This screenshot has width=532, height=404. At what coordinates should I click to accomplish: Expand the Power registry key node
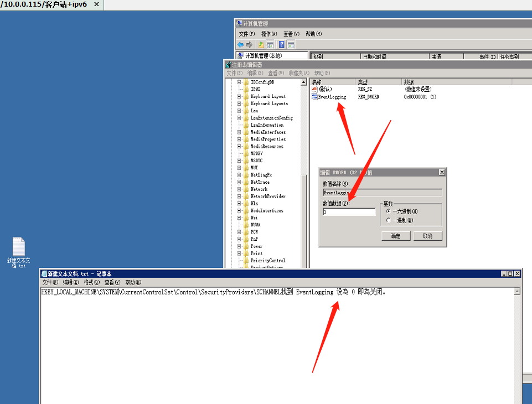click(239, 246)
